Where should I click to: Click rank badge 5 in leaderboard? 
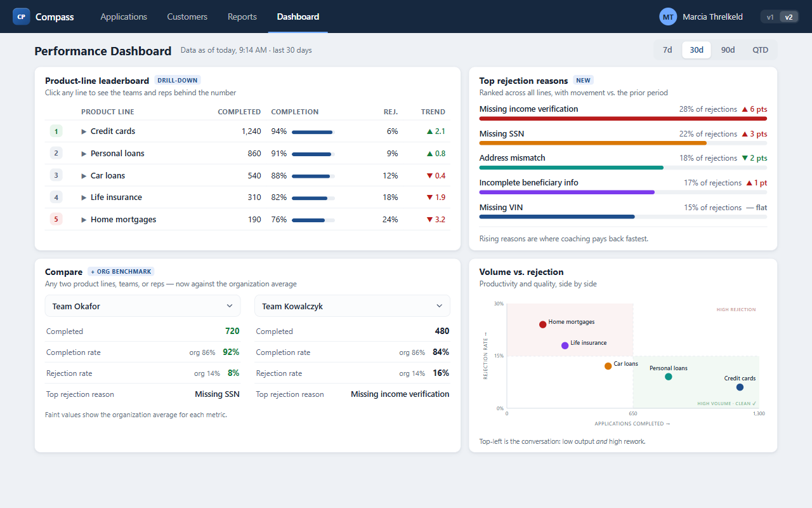click(x=56, y=220)
